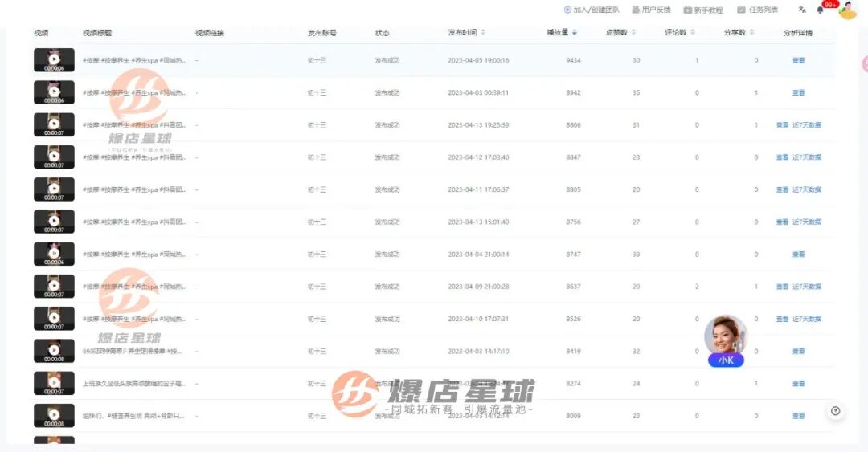This screenshot has width=868, height=452.
Task: Play the video with 8805 plays
Action: [54, 189]
